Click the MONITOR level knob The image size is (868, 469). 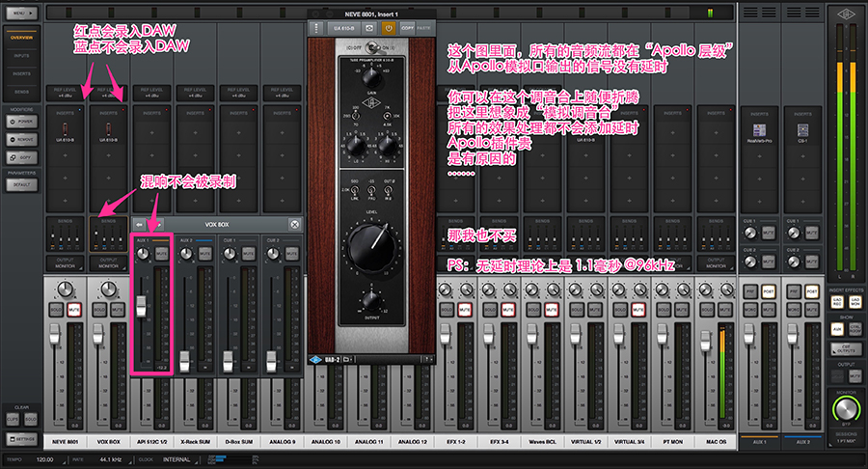[846, 410]
